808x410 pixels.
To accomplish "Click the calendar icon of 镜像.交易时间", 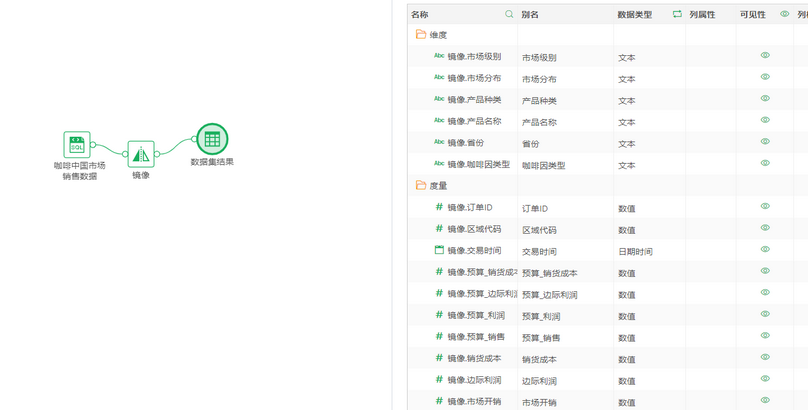I will (x=439, y=250).
